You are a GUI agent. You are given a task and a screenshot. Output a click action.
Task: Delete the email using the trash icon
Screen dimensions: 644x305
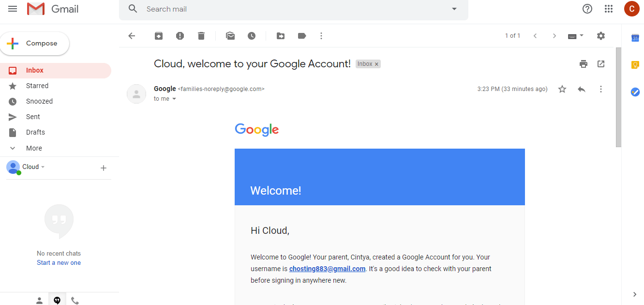point(201,36)
